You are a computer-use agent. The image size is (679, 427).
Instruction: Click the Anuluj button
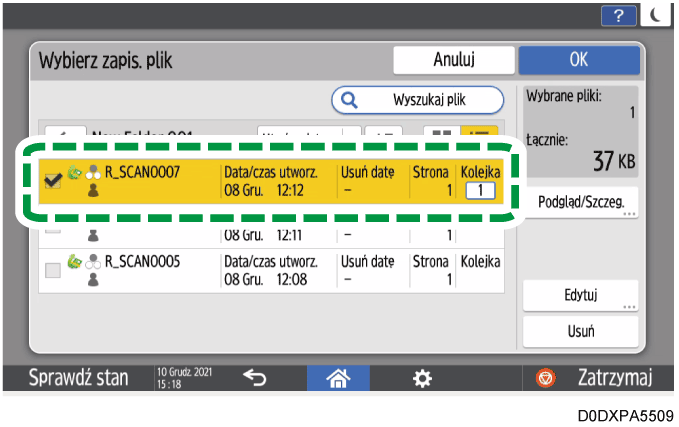[x=452, y=60]
